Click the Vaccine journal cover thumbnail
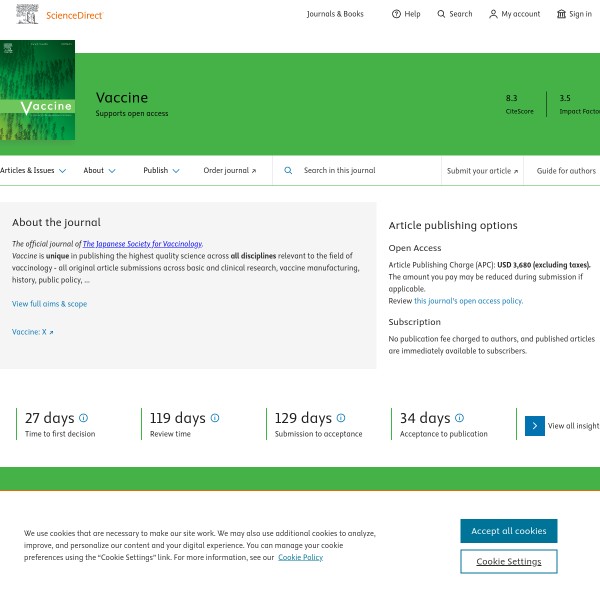This screenshot has height=600, width=600. (37, 91)
